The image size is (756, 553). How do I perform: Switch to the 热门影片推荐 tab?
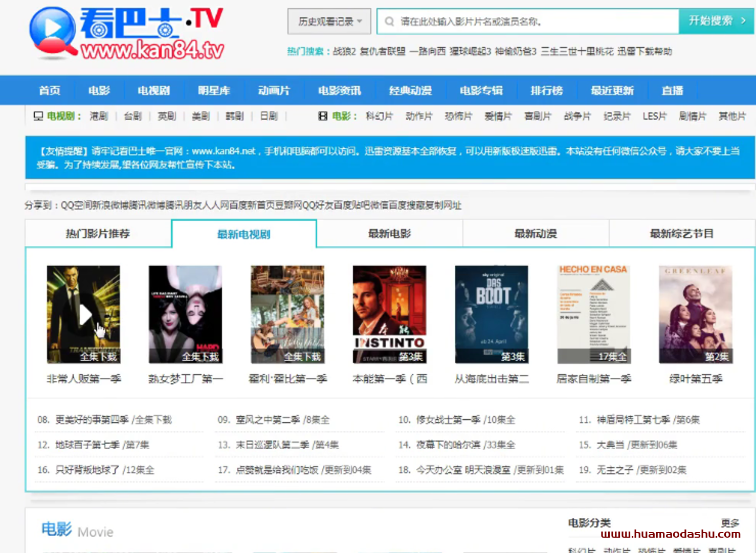(98, 234)
